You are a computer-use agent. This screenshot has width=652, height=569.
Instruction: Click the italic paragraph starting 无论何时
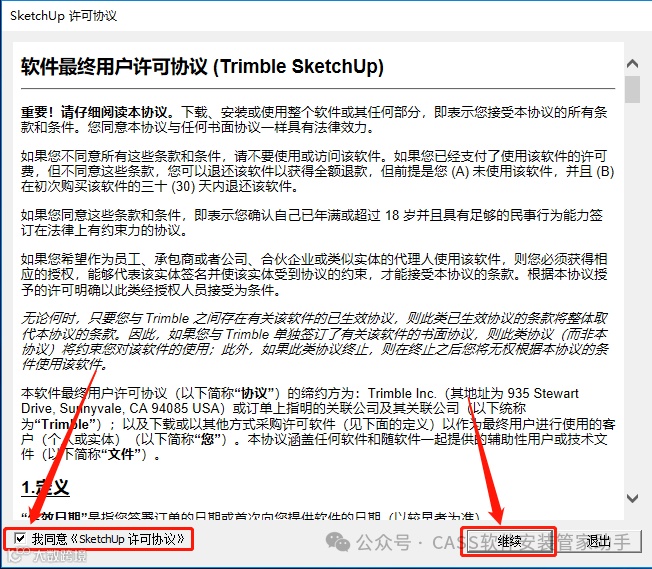315,341
